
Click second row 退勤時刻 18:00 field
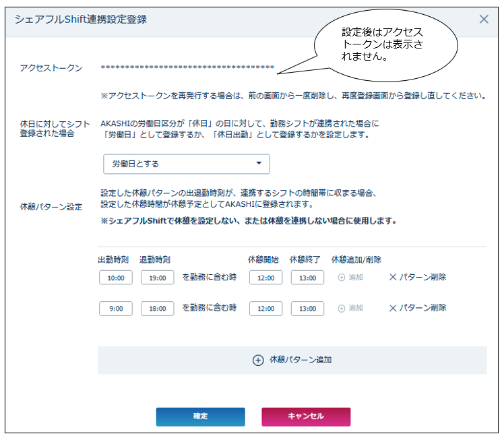coord(158,309)
